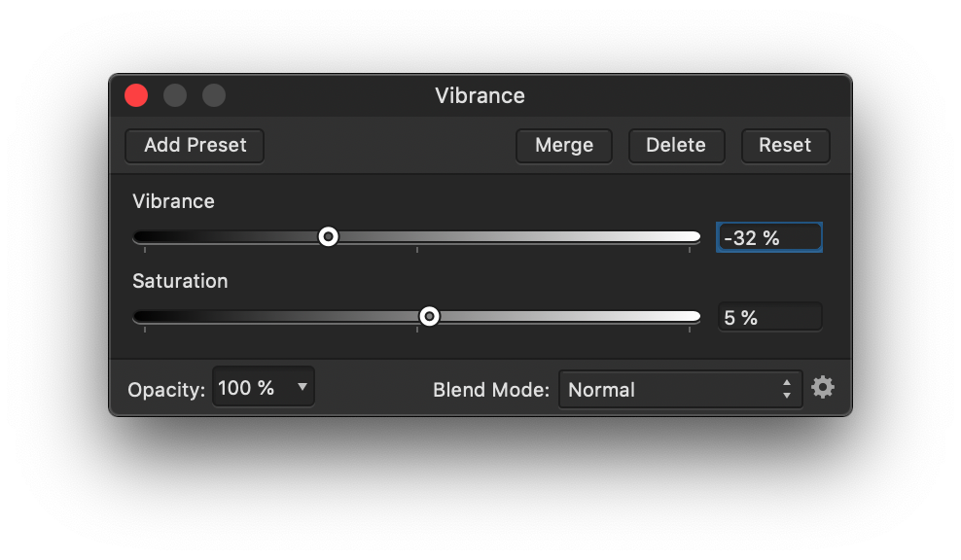Click the third gray zoom window button
This screenshot has width=961, height=560.
(x=214, y=95)
